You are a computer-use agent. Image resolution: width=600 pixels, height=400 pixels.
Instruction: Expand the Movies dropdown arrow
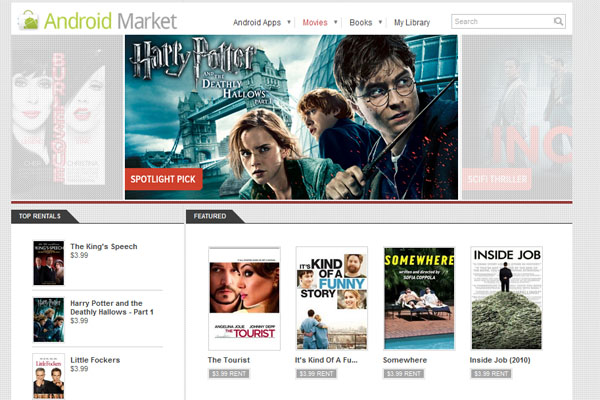[x=336, y=21]
